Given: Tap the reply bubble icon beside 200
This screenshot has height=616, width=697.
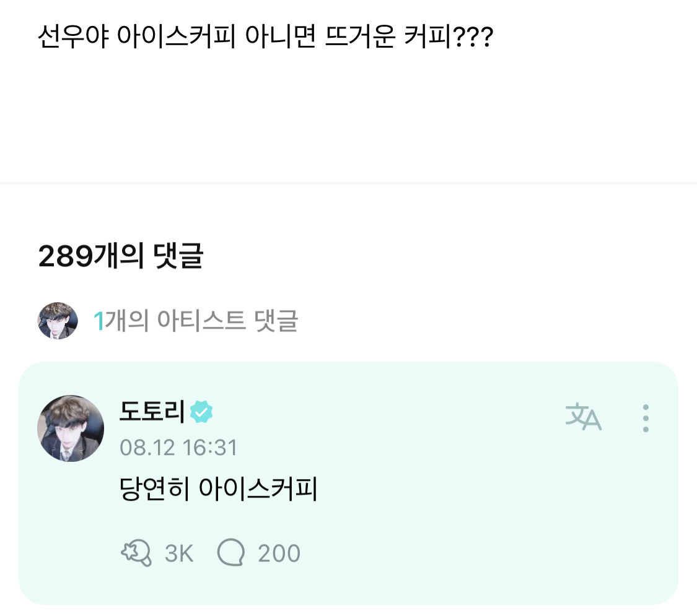Looking at the screenshot, I should (x=231, y=553).
